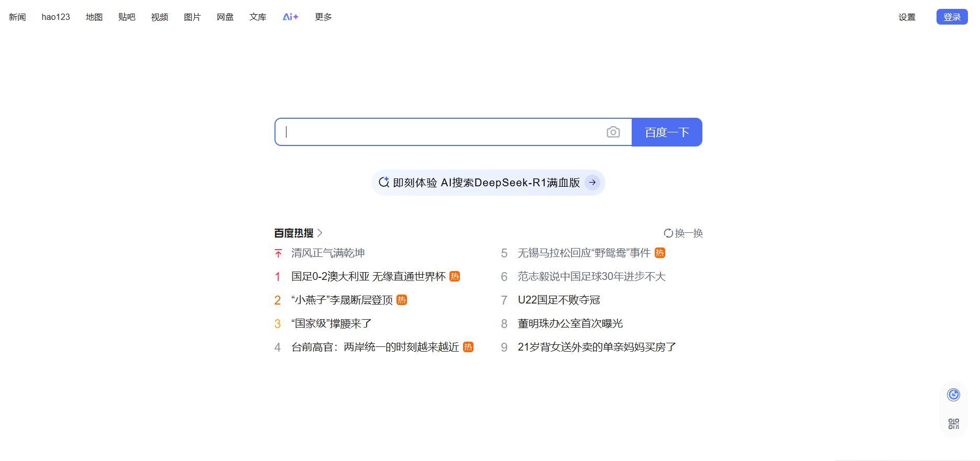Open headline 范志毅说中国足球30年进步不大
The width and height of the screenshot is (980, 461).
pos(591,276)
